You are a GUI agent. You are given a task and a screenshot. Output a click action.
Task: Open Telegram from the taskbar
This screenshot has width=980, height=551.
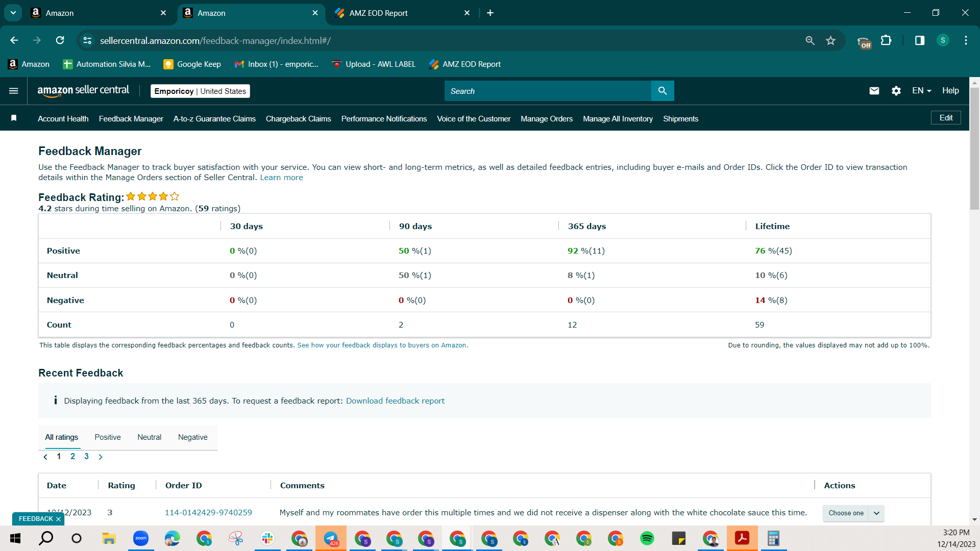(x=331, y=538)
